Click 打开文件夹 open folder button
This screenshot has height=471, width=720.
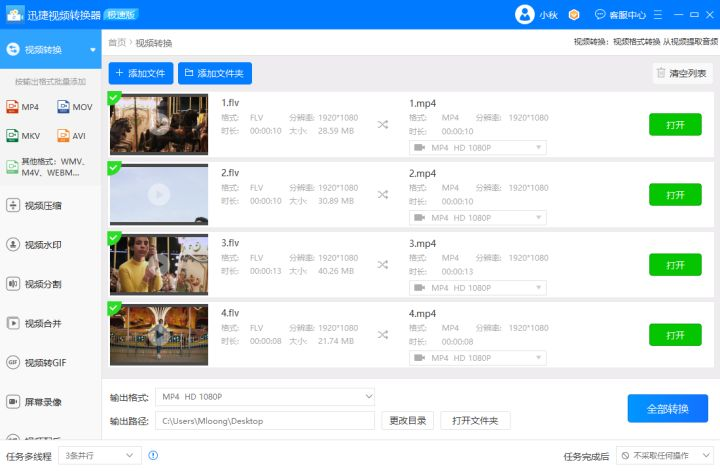[475, 421]
